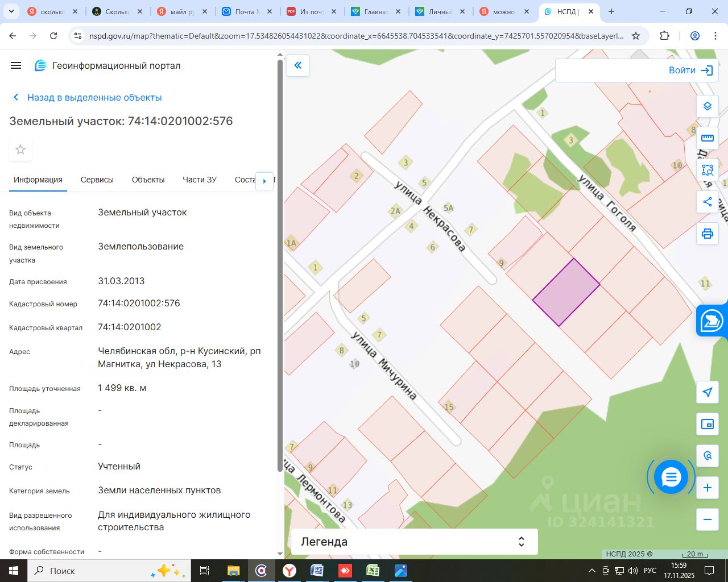Open the Части ЗУ tab
The height and width of the screenshot is (582, 728).
coord(199,180)
